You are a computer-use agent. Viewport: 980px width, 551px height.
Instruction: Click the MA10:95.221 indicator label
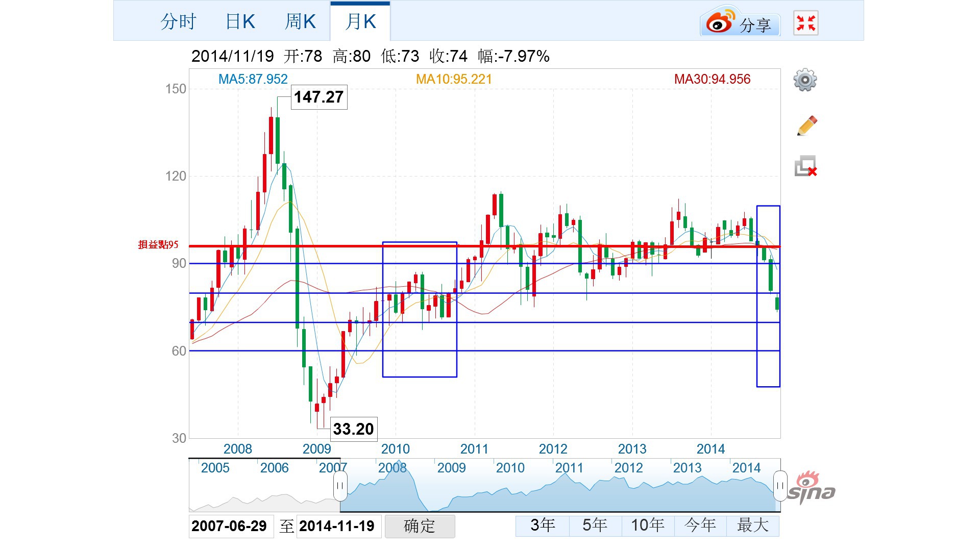[454, 79]
